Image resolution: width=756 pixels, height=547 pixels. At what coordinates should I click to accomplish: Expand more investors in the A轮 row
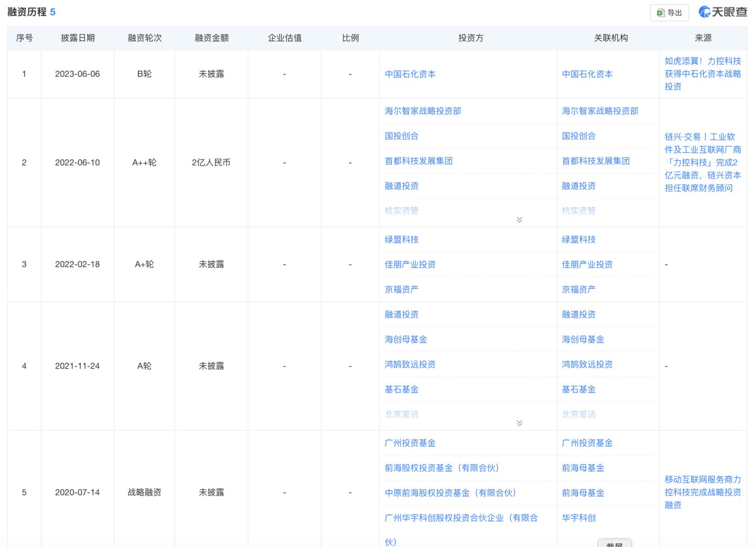519,422
